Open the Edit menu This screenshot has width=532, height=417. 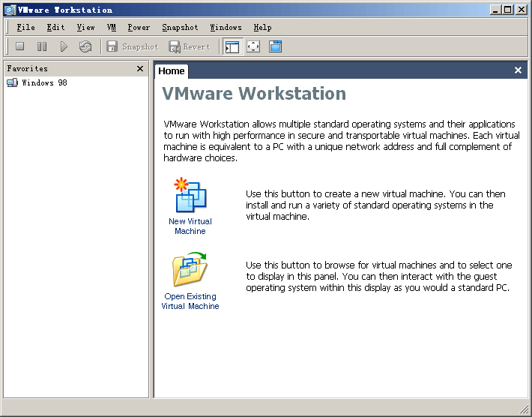[x=55, y=27]
